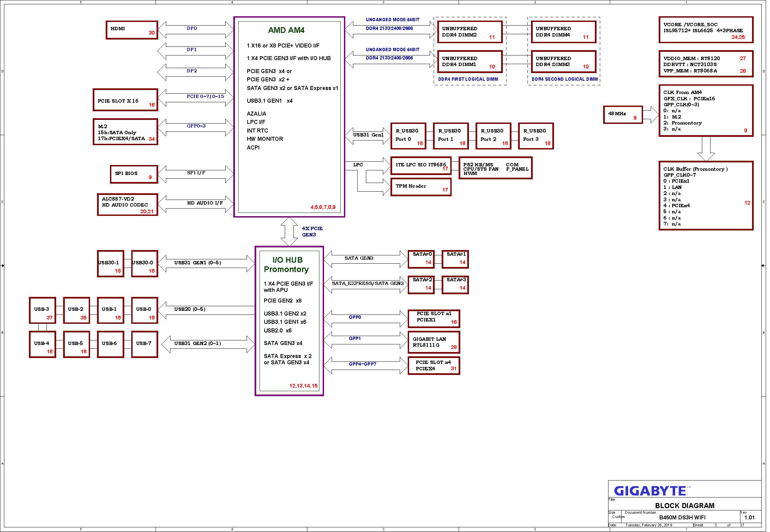Click the 4X PCIE GEN3 link label
770x532 pixels.
pyautogui.click(x=312, y=232)
